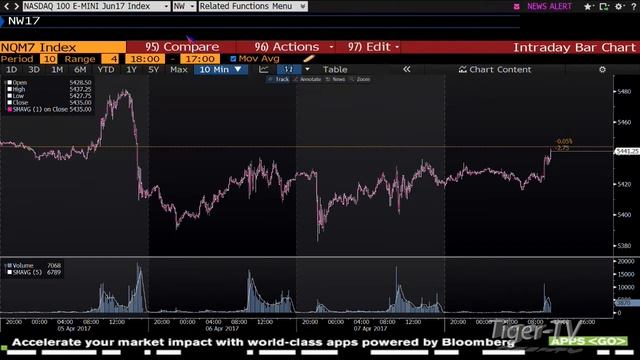The image size is (640, 360).
Task: Click the 18:00 start time field
Action: (x=145, y=59)
